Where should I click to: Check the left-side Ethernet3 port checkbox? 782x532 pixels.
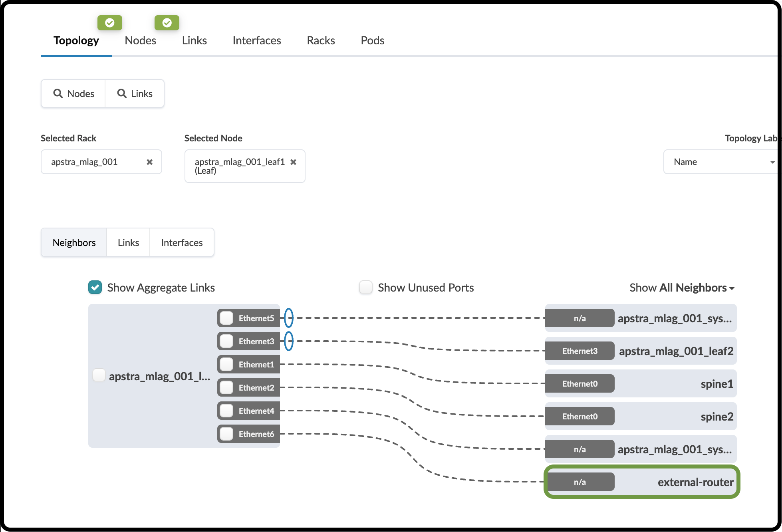227,341
